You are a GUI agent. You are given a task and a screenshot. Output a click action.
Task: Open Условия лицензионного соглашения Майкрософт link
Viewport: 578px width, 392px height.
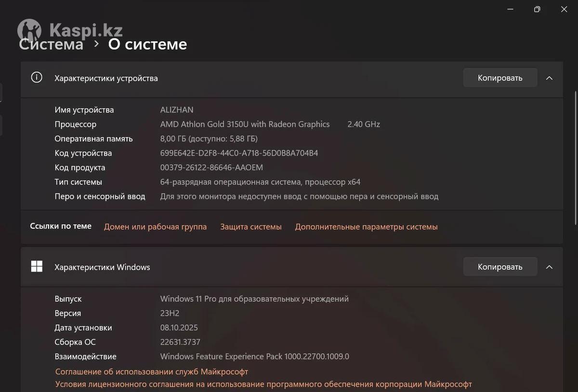tap(263, 384)
